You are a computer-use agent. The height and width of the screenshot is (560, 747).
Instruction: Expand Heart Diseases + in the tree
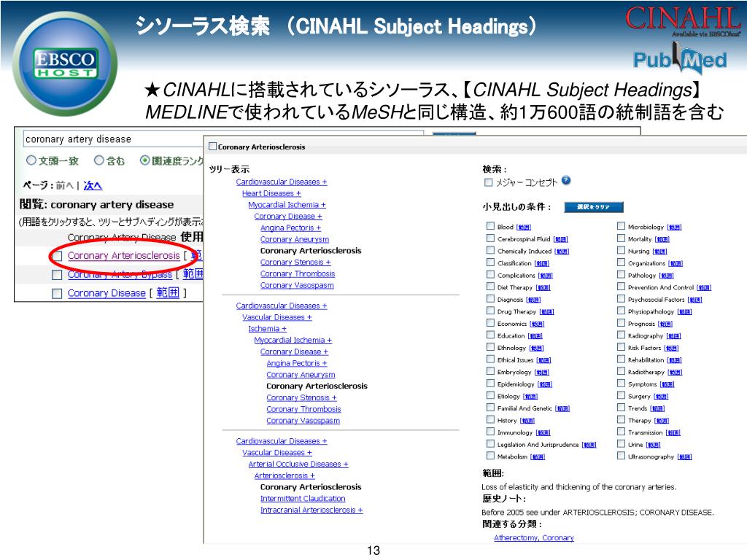tap(271, 193)
